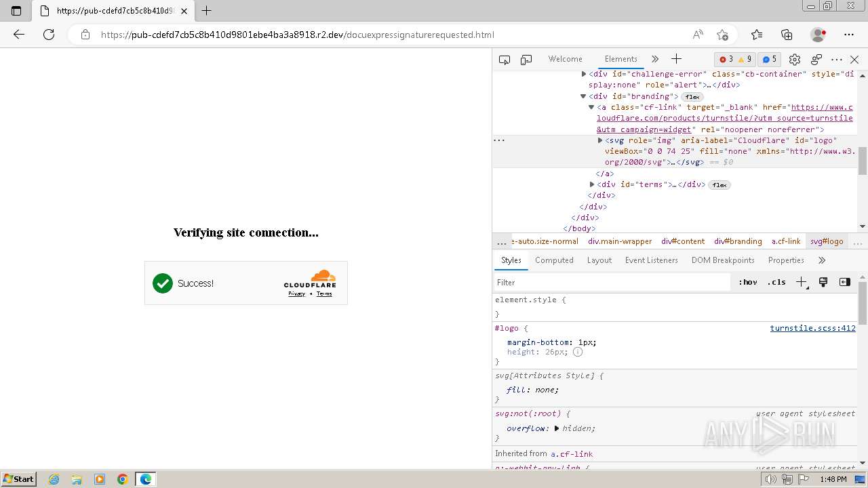Activate the inspect element picker tool
The height and width of the screenshot is (488, 868).
(x=505, y=60)
